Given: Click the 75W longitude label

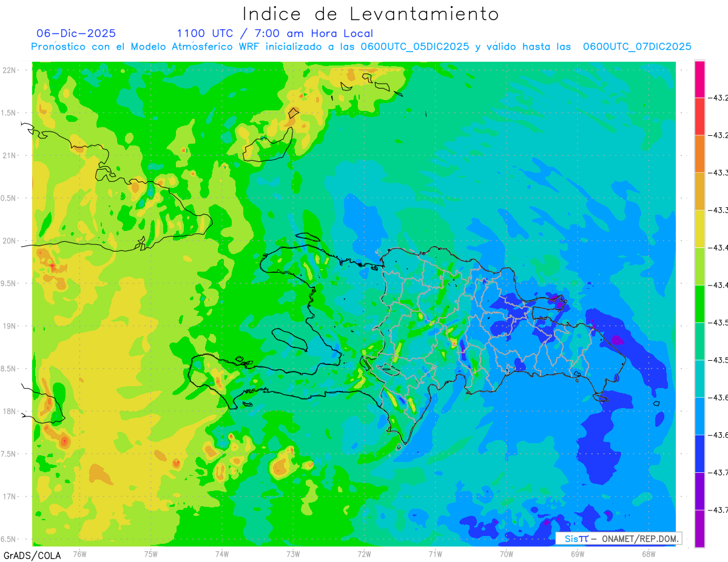Looking at the screenshot, I should point(151,553).
